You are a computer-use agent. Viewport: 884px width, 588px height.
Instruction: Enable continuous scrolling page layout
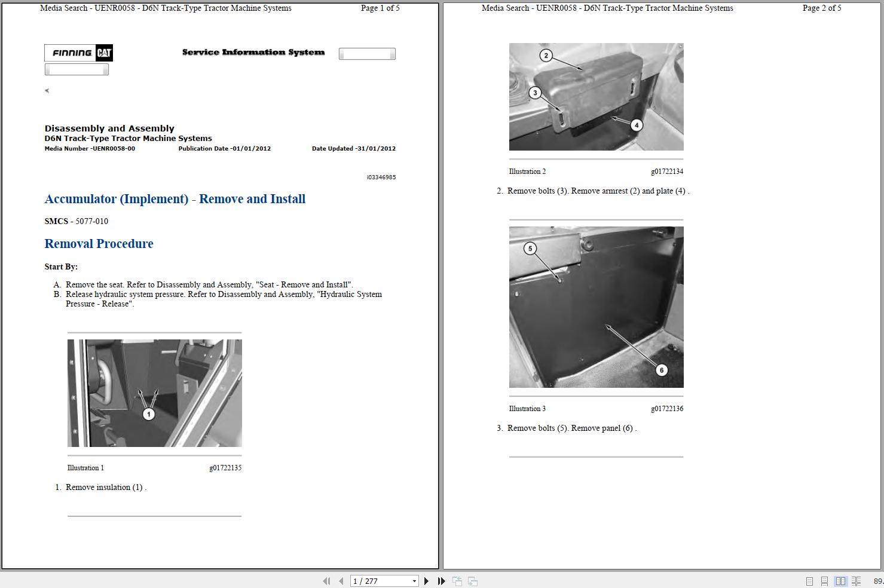click(x=824, y=581)
